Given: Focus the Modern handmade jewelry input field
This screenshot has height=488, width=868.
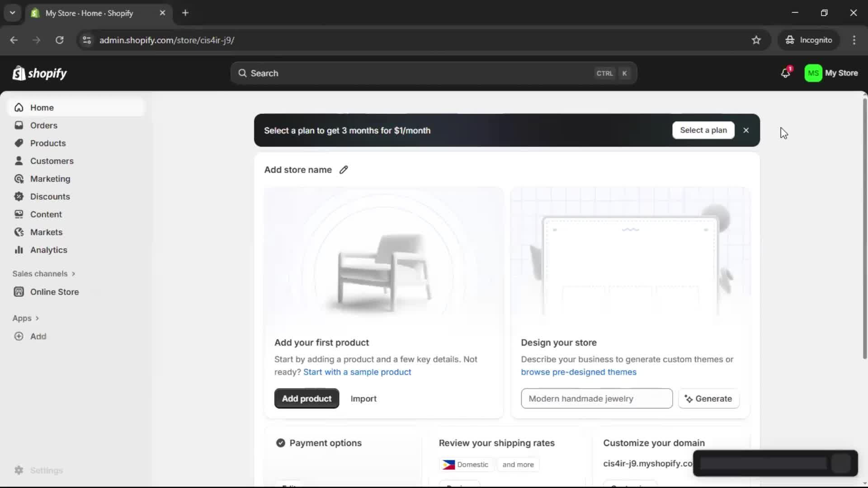Looking at the screenshot, I should (x=596, y=399).
